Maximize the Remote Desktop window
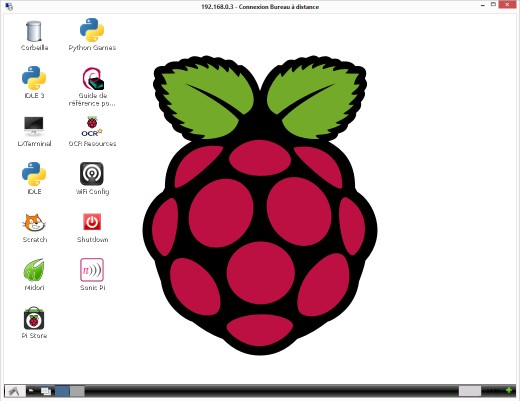The width and height of the screenshot is (520, 401). pos(493,5)
